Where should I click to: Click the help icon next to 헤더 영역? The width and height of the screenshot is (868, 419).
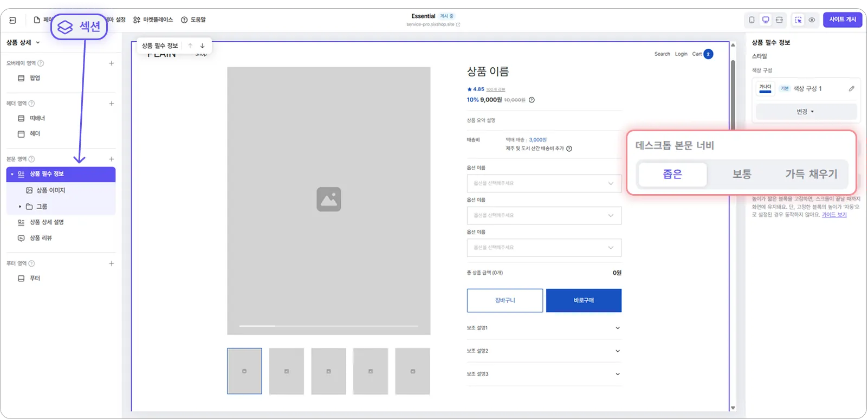(x=31, y=104)
